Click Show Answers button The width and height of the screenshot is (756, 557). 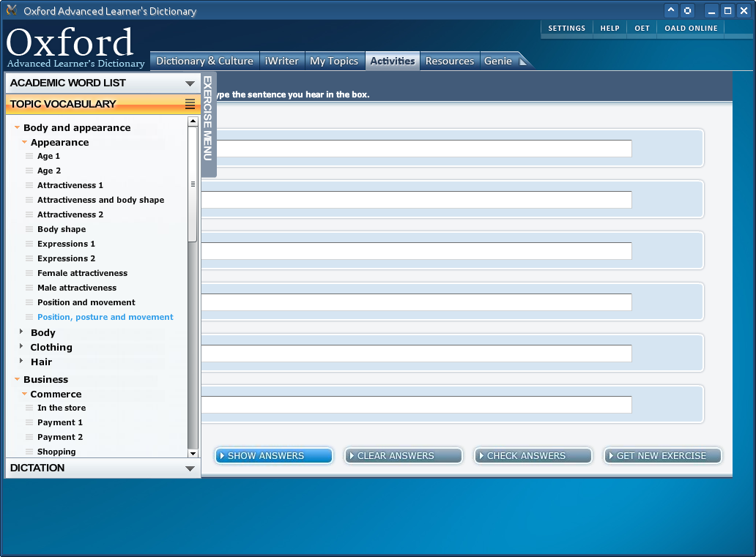pyautogui.click(x=274, y=456)
